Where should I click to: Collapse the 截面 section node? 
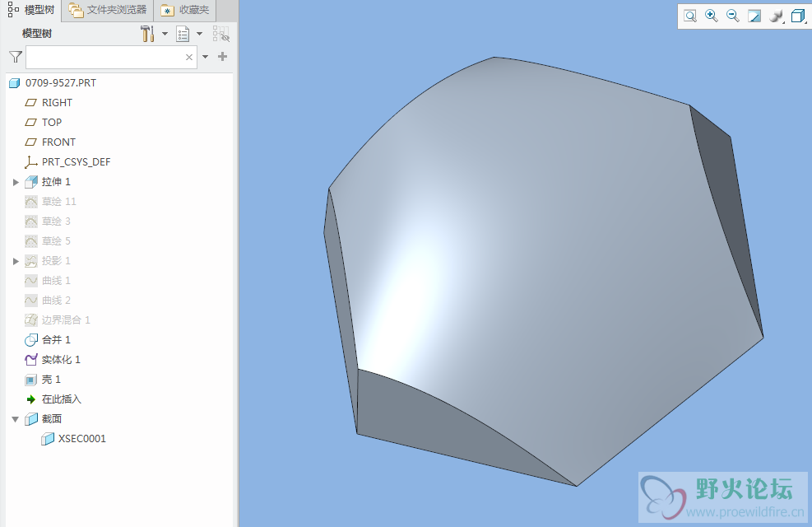click(16, 419)
